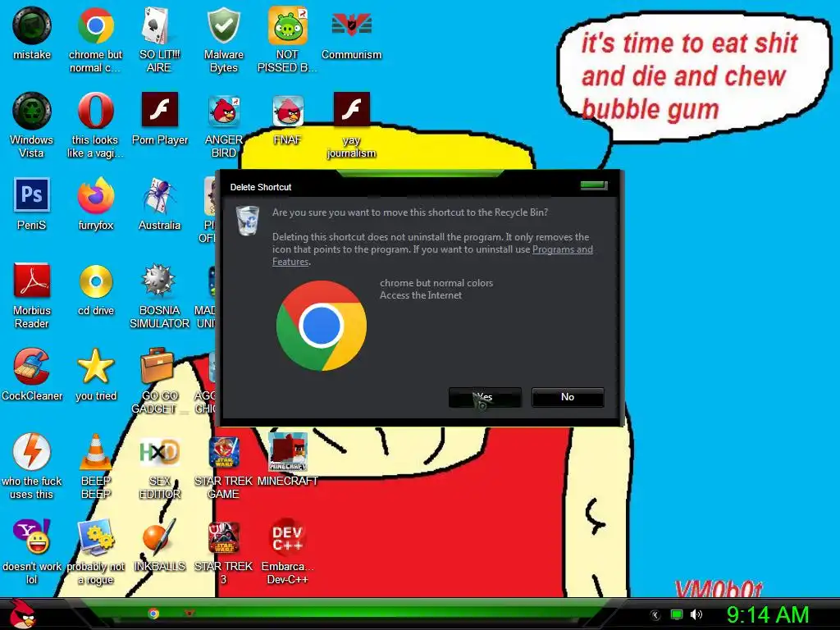Viewport: 840px width, 630px height.
Task: Select the 'mistake' desktop icon
Action: point(32,34)
